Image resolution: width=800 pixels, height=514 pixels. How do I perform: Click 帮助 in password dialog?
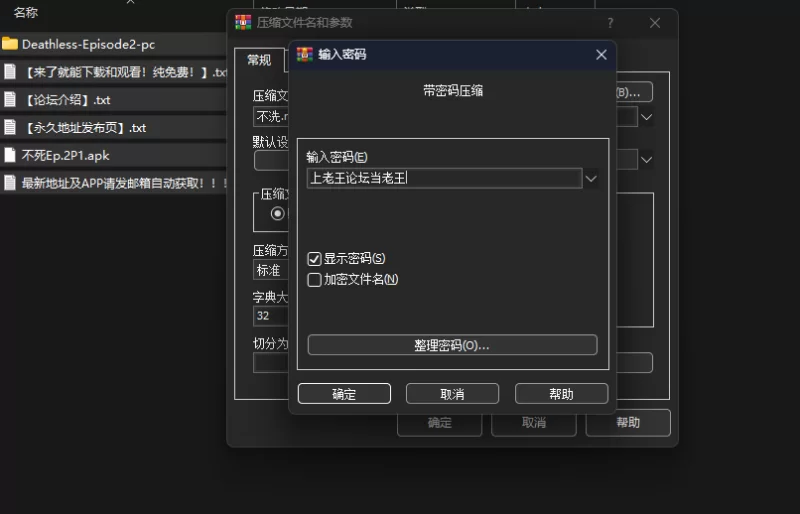(561, 394)
